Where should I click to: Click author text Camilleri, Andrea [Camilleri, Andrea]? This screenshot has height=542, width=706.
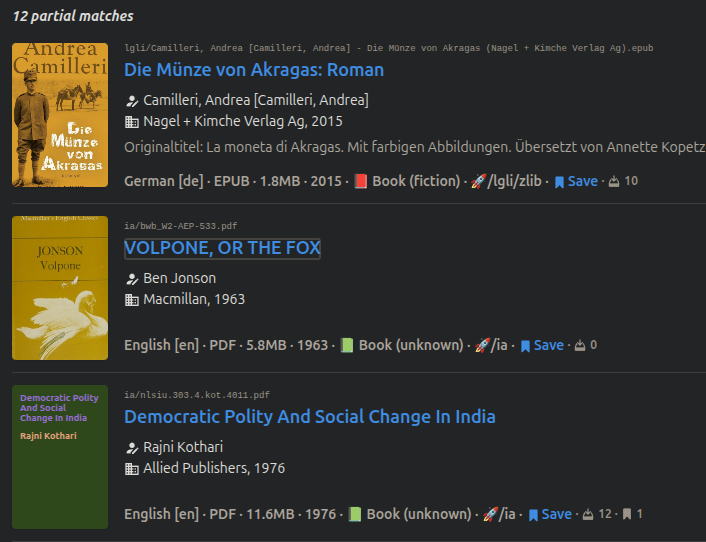point(256,100)
